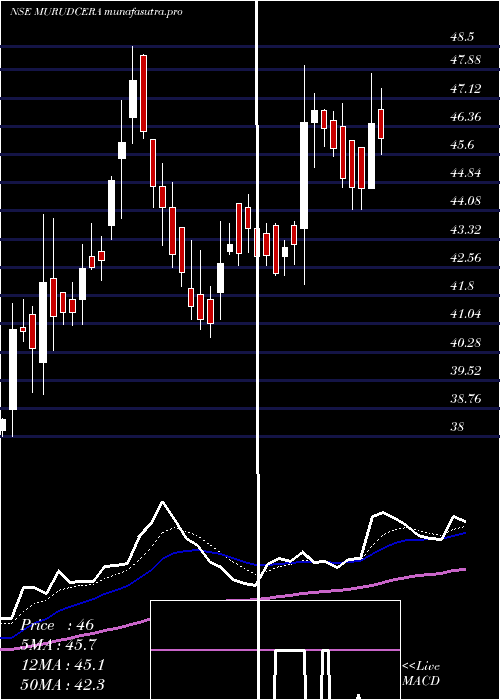Screen dimensions: 500x700
Task: Select the 38 price axis label
Action: pos(458,427)
